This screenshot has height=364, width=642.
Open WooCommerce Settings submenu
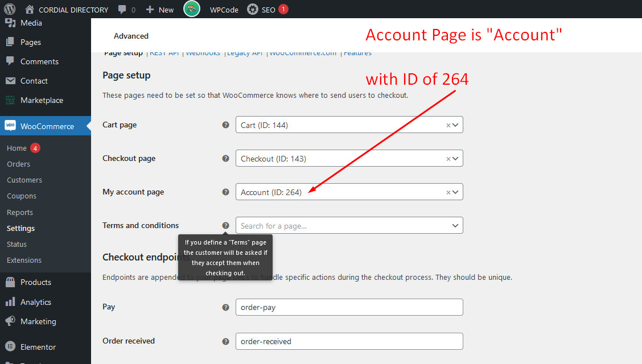(21, 228)
